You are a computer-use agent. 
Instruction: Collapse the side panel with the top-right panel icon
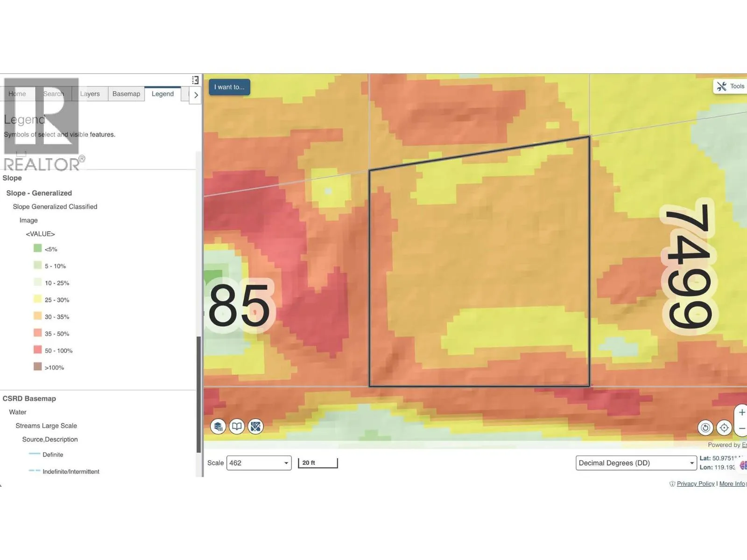coord(195,80)
